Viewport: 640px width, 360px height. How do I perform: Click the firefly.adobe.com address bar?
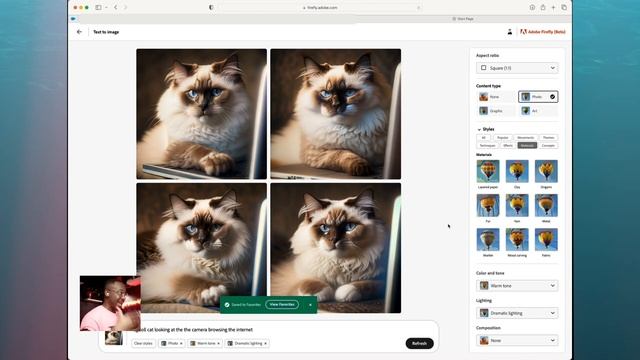(320, 8)
